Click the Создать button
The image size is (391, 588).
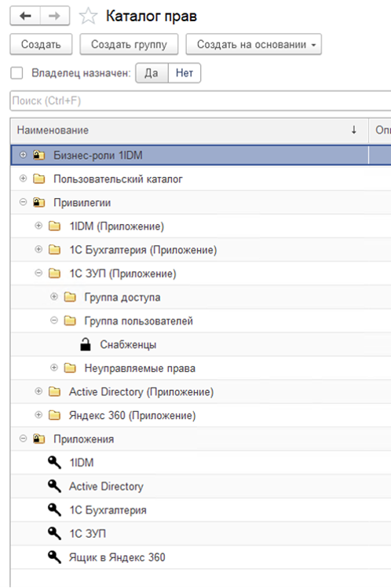click(x=41, y=45)
